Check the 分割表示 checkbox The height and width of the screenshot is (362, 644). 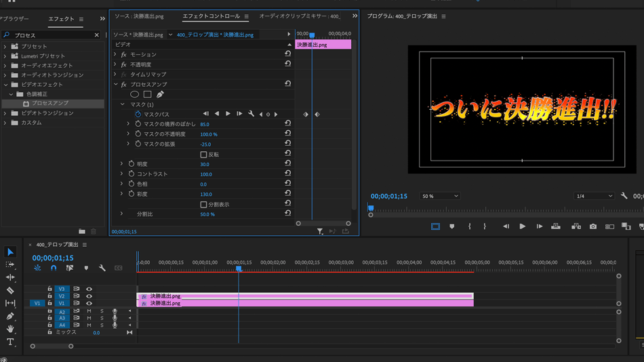point(203,204)
